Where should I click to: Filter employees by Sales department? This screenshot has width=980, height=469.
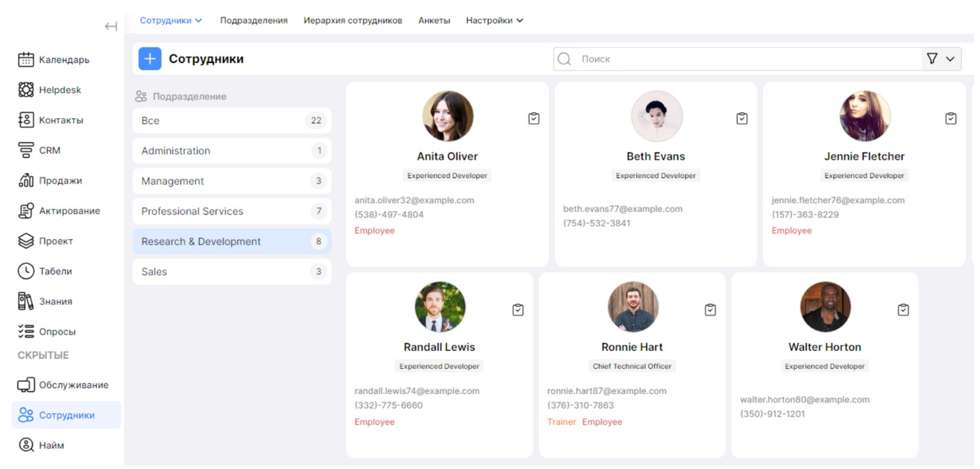point(232,271)
